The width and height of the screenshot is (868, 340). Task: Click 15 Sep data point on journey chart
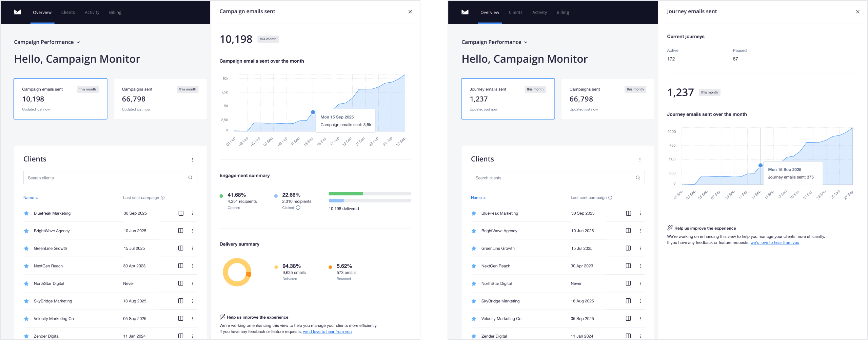point(761,166)
